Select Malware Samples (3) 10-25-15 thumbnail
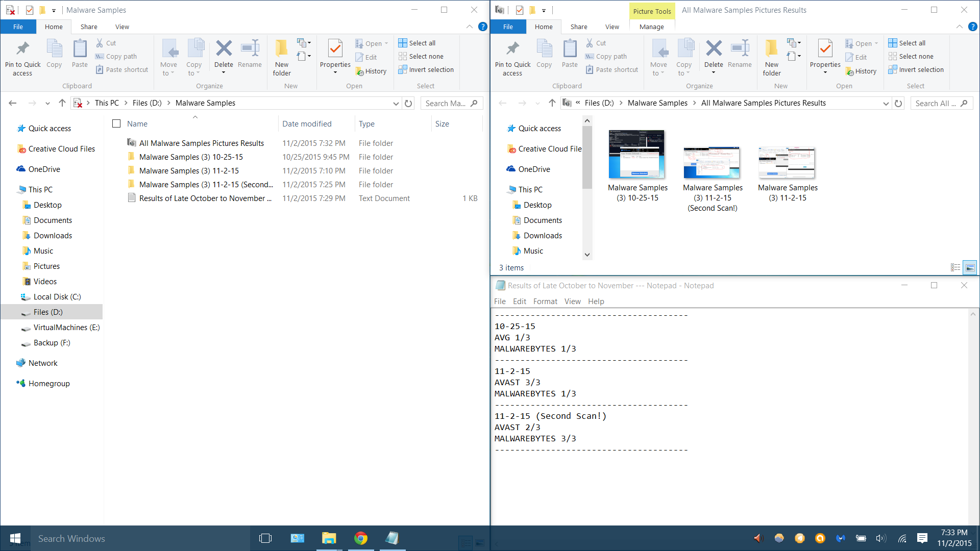Screen dimensions: 980x551 637,155
